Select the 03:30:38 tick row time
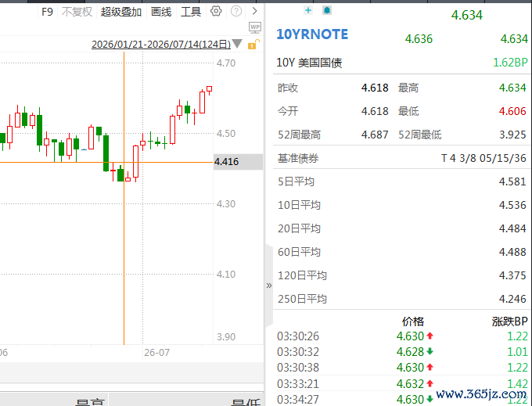 [x=298, y=368]
